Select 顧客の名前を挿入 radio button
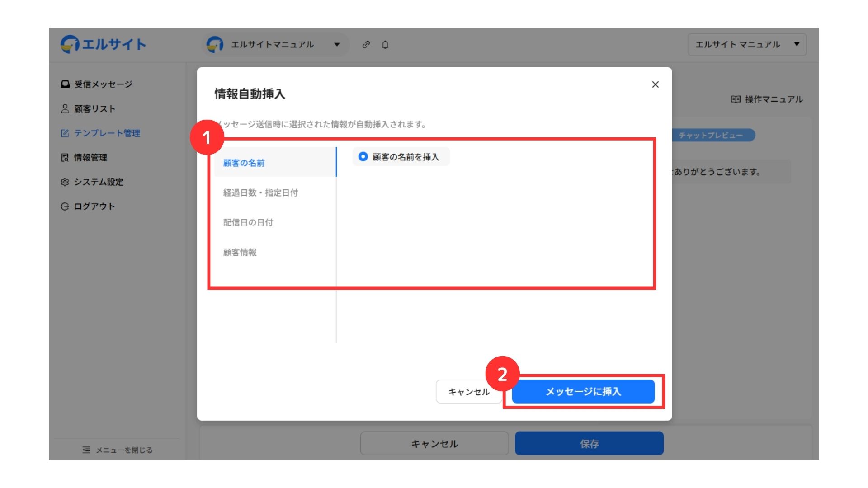The width and height of the screenshot is (868, 488). click(363, 157)
